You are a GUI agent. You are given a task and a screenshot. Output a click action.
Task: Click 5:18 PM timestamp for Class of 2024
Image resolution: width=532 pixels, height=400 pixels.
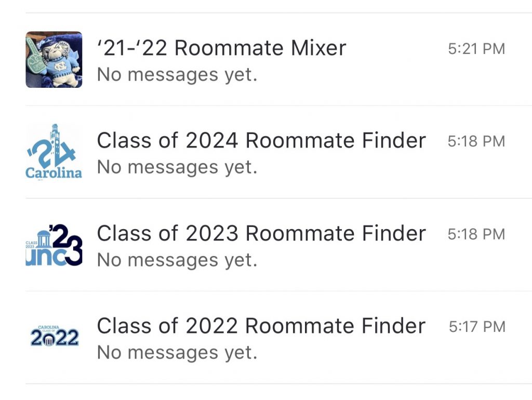(x=476, y=141)
